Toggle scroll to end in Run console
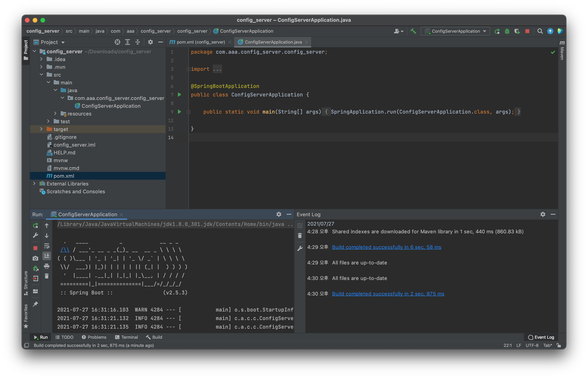 pyautogui.click(x=47, y=256)
